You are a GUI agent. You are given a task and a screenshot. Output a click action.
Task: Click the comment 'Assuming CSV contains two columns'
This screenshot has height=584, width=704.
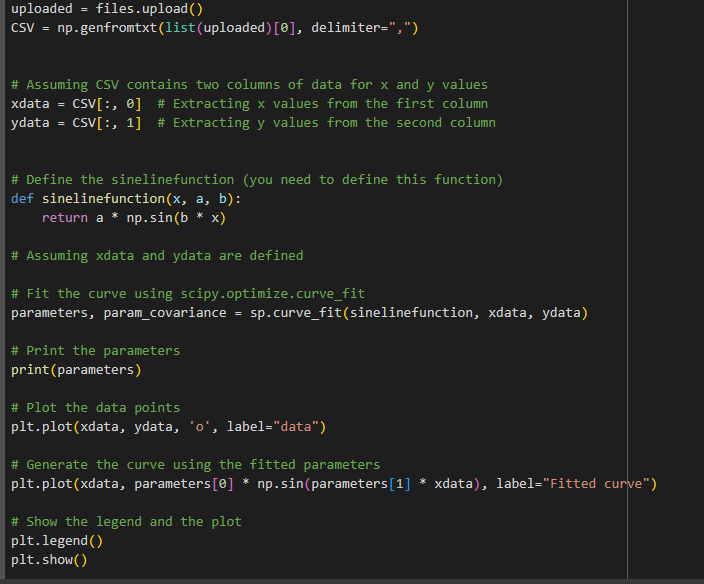tap(249, 84)
